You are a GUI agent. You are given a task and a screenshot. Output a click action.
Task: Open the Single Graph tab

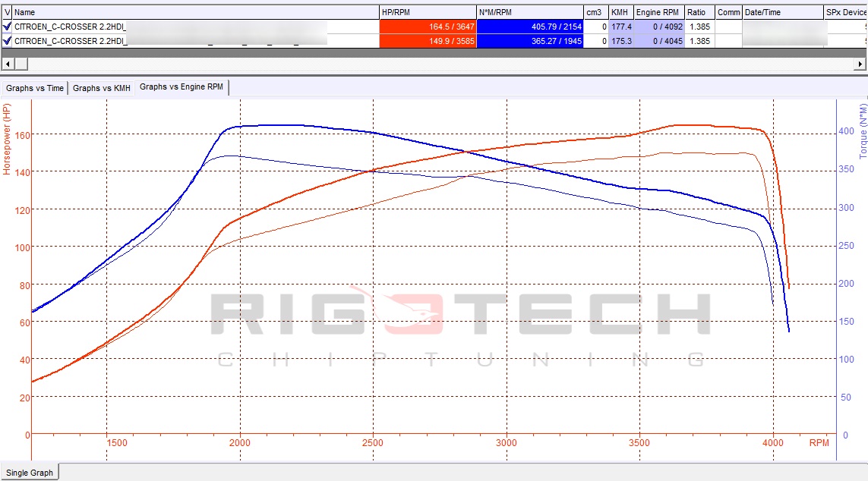tap(30, 473)
